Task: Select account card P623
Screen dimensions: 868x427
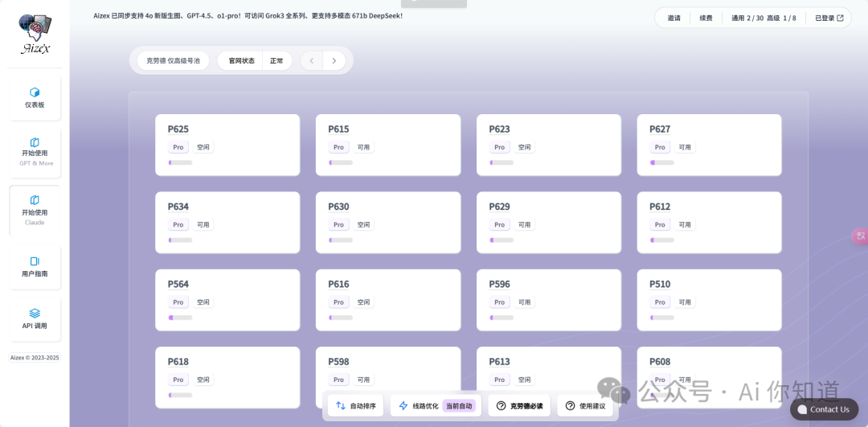Action: (x=549, y=145)
